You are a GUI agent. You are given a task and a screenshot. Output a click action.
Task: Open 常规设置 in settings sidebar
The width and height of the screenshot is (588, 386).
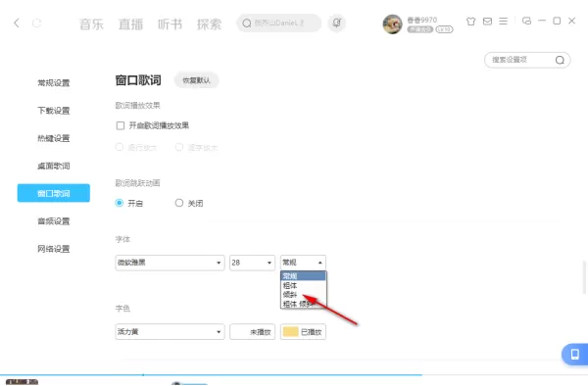(x=54, y=83)
